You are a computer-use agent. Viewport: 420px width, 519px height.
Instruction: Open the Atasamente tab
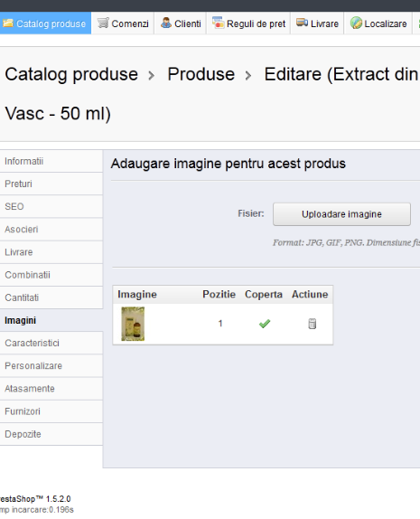click(x=51, y=388)
